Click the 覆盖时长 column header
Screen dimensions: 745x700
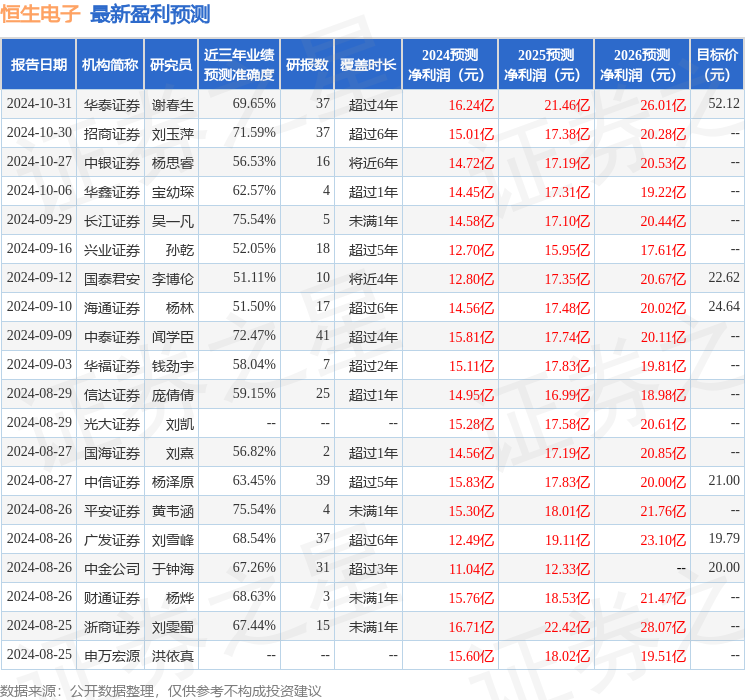click(368, 64)
